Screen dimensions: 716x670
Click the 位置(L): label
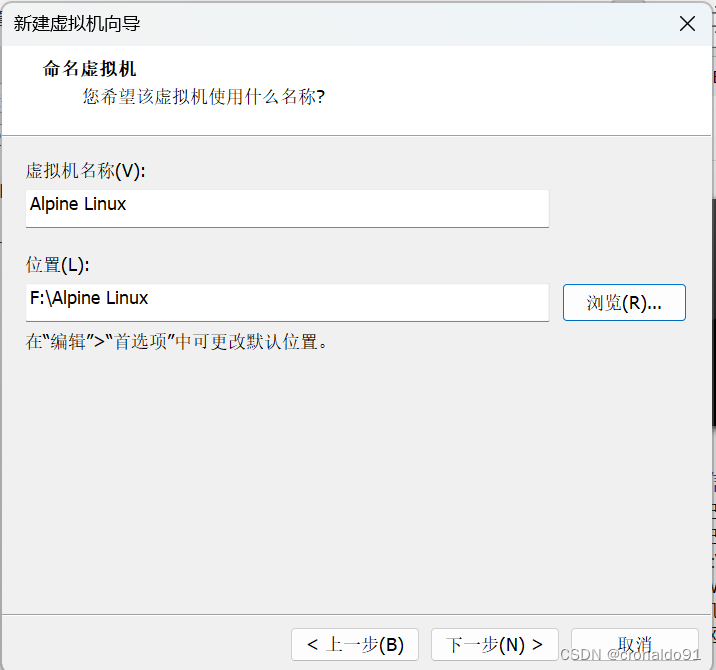[58, 265]
